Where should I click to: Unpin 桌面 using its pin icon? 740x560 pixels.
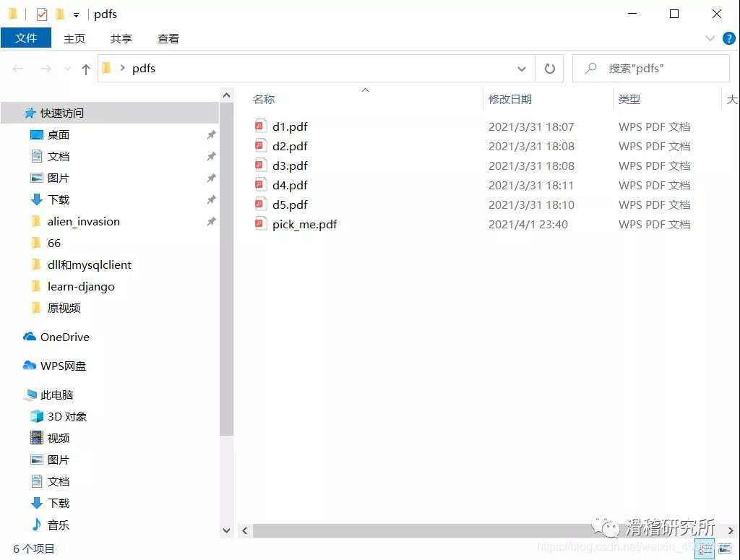click(212, 135)
